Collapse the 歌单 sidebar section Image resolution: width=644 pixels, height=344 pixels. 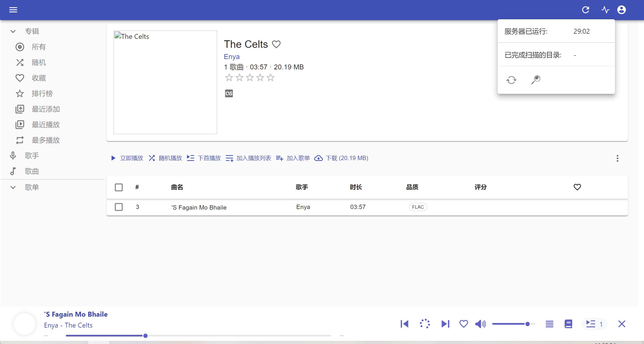13,187
